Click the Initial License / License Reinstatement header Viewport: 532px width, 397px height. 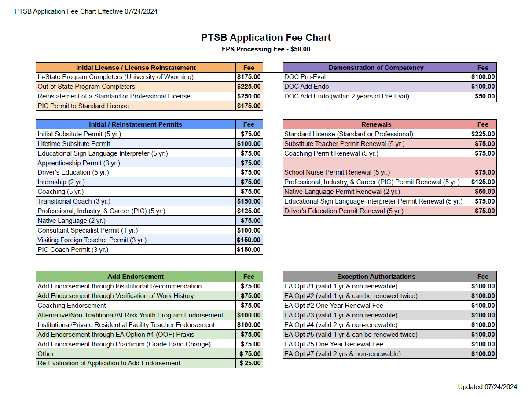[136, 68]
